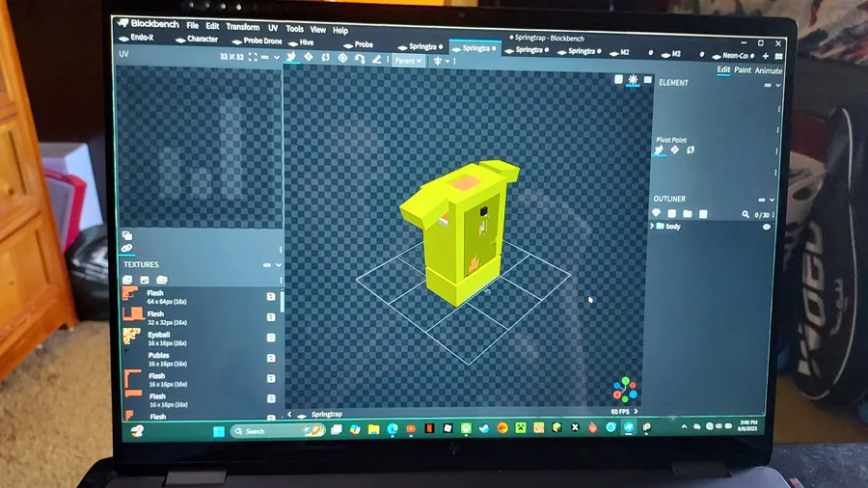Select the Move tool in the toolbar
Viewport: 868px width, 488px height.
(291, 57)
